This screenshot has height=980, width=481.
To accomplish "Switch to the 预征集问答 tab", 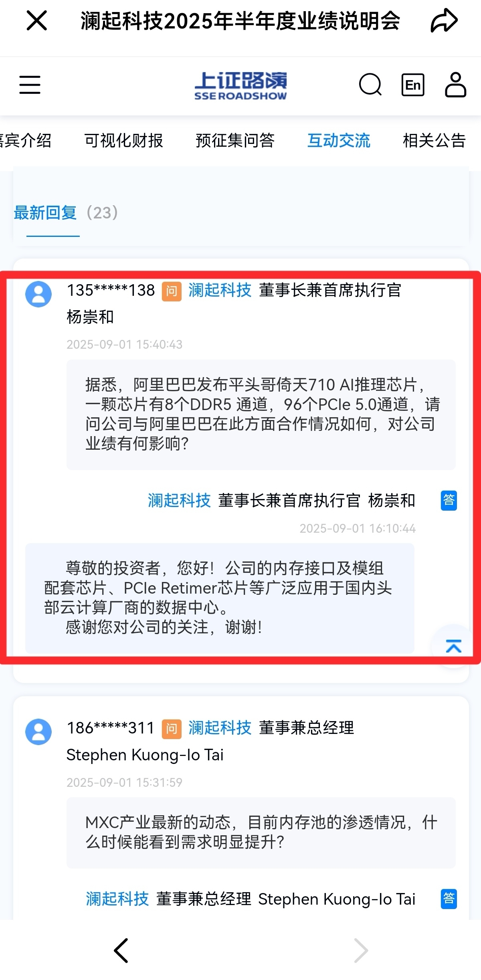I will point(235,141).
